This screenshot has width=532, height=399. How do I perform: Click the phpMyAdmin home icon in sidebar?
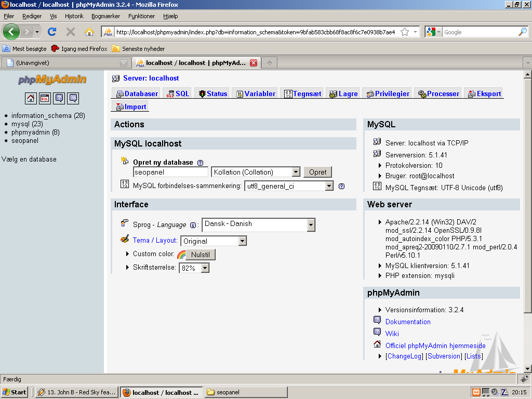(x=31, y=98)
